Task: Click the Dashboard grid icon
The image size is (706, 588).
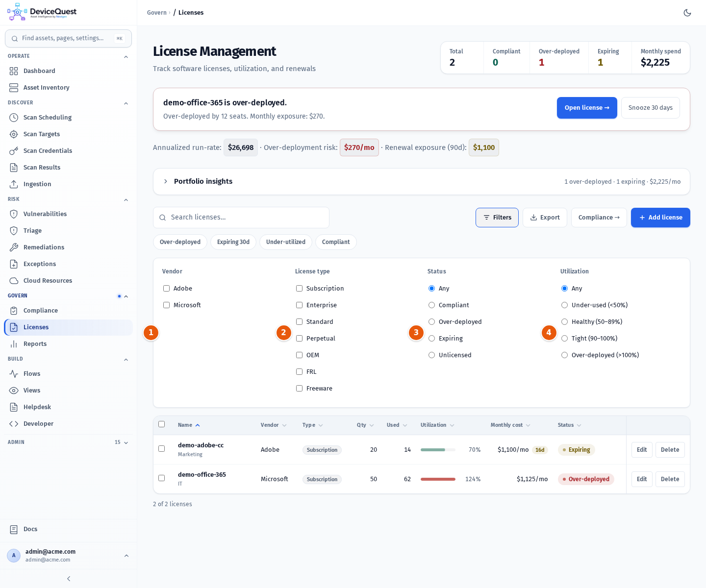Action: (x=14, y=71)
